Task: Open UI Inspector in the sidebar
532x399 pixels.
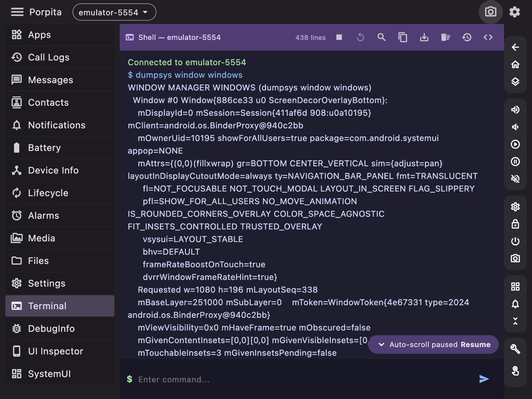Action: 60,351
